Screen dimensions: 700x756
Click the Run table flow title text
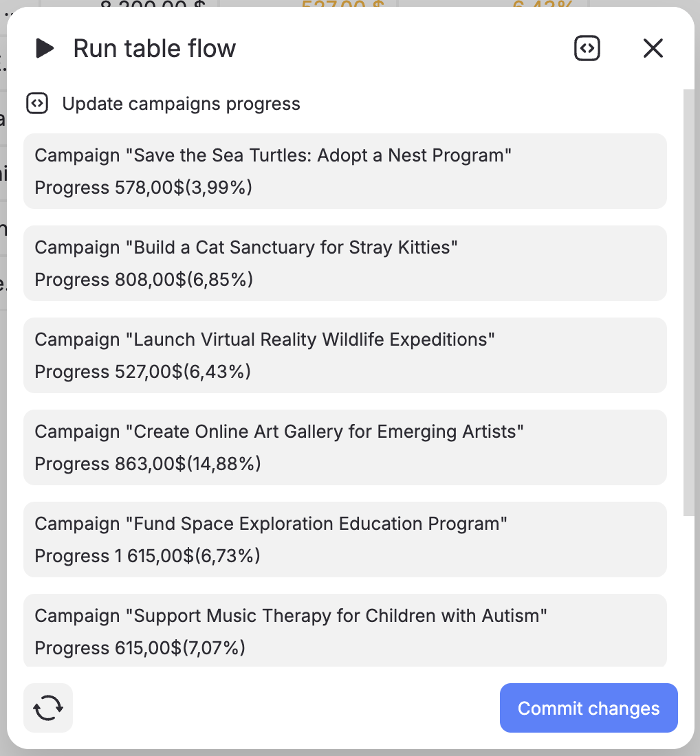point(155,48)
